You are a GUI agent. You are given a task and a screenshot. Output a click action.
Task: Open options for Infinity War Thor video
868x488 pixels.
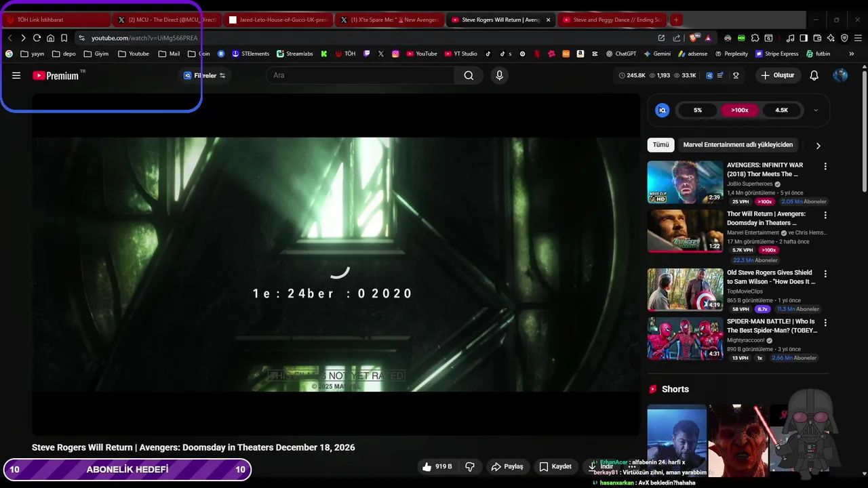(x=825, y=166)
